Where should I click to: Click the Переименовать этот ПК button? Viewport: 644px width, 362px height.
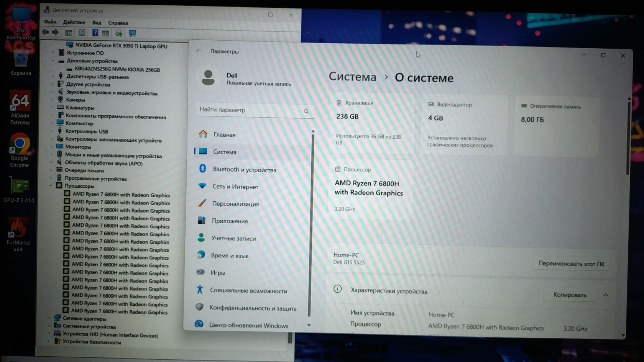(571, 264)
